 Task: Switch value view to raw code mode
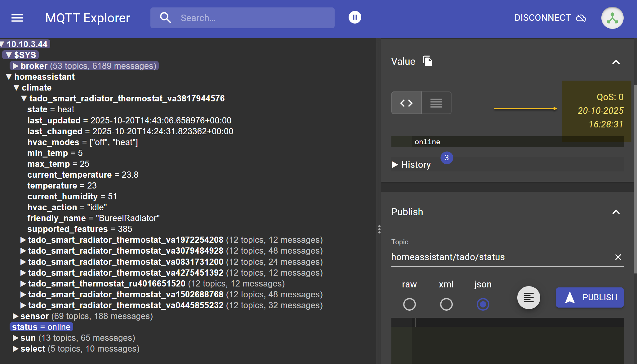406,103
